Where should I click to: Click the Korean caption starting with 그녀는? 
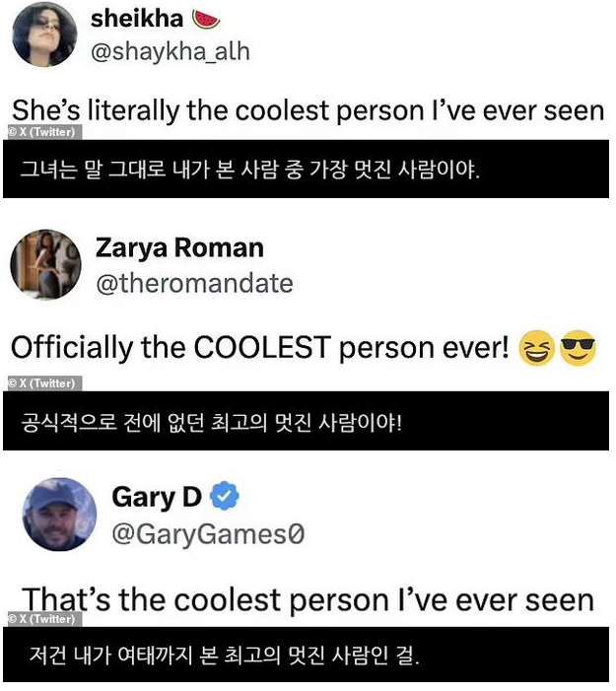coord(250,169)
